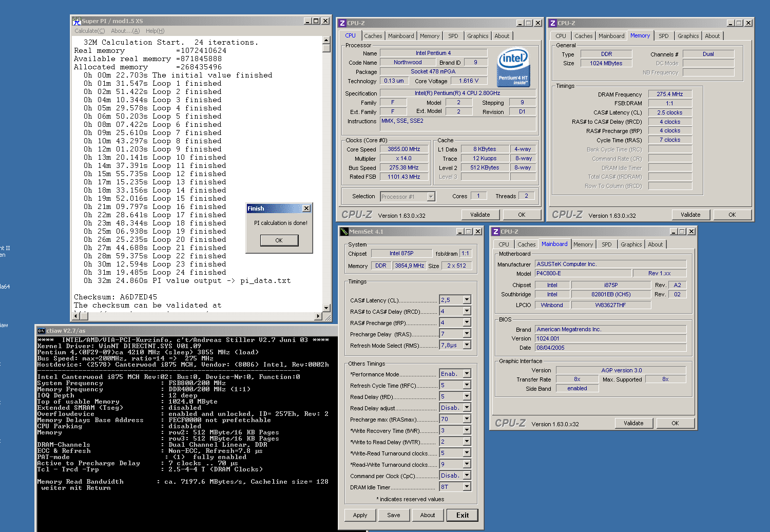
Task: Click Save button in MemSet
Action: pyautogui.click(x=394, y=515)
